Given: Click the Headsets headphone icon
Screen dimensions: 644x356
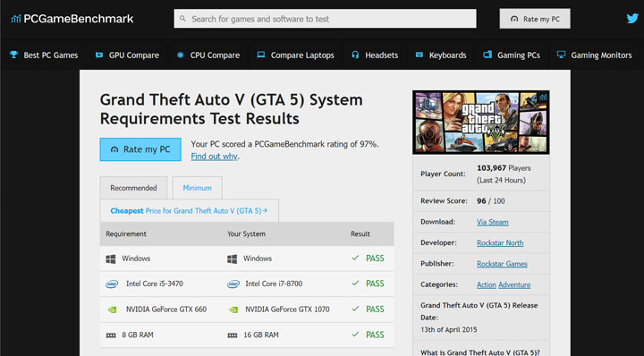Looking at the screenshot, I should (x=355, y=55).
